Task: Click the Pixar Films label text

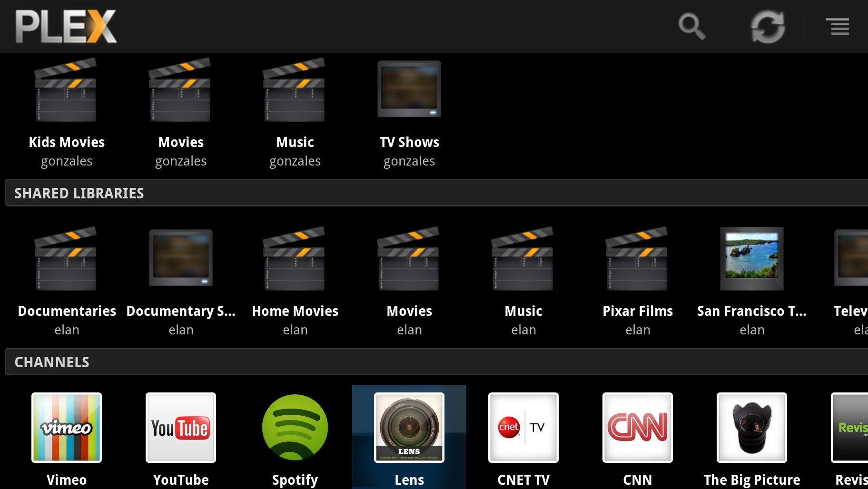Action: pos(638,311)
